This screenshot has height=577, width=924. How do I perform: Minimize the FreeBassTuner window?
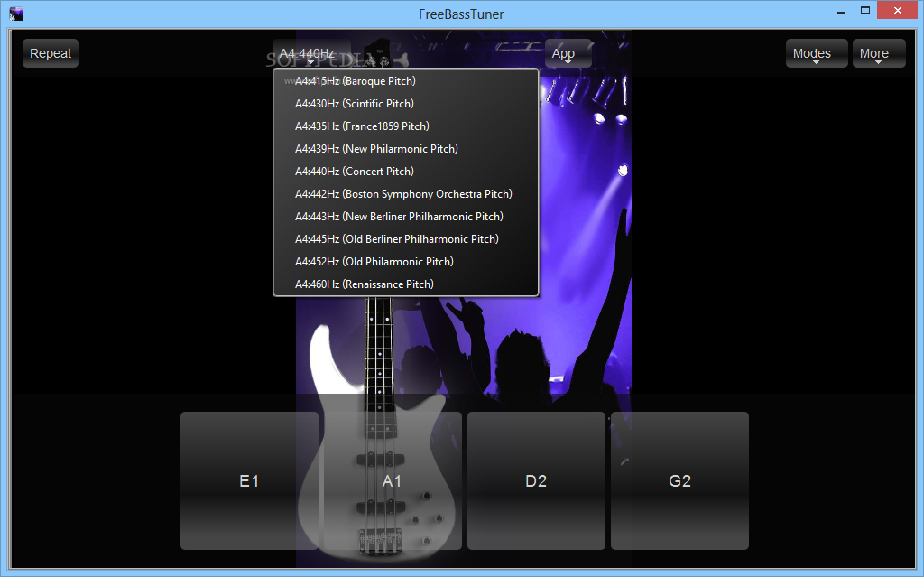pos(840,11)
